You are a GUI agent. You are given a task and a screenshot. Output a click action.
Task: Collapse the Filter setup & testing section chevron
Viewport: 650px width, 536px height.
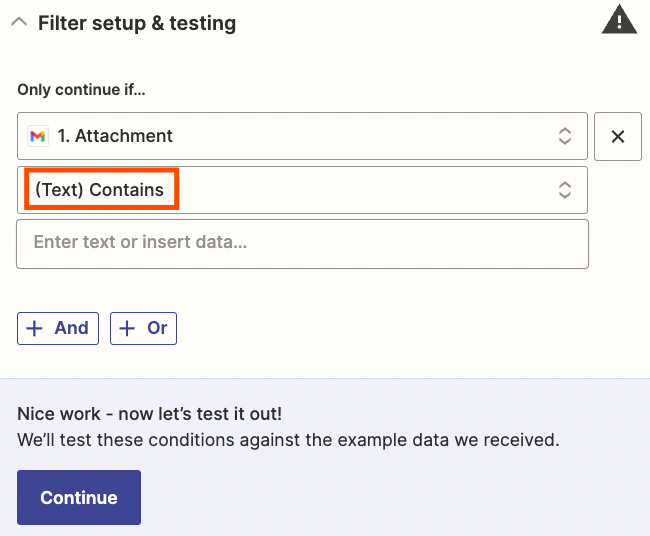18,23
